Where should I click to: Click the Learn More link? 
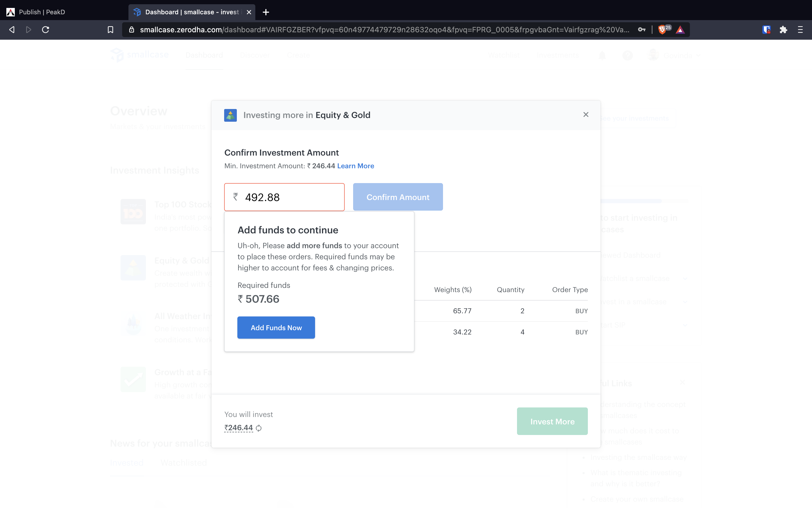coord(355,166)
